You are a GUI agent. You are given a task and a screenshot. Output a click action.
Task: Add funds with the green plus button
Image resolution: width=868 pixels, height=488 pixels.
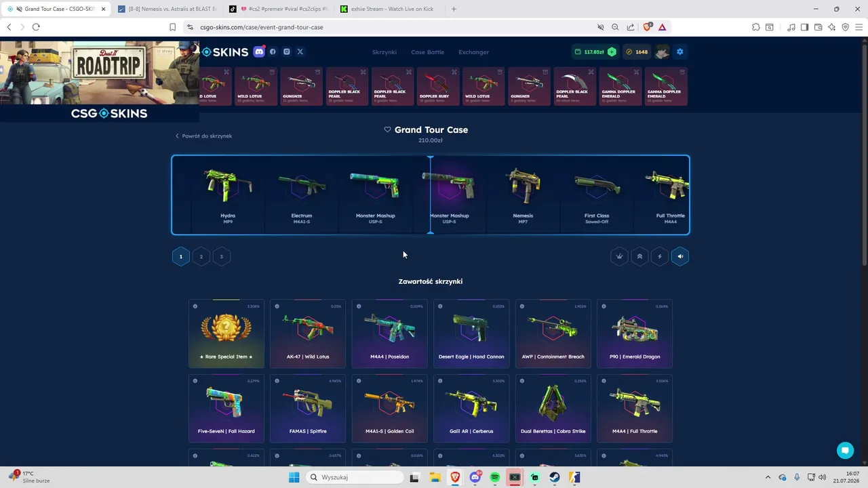pyautogui.click(x=612, y=52)
